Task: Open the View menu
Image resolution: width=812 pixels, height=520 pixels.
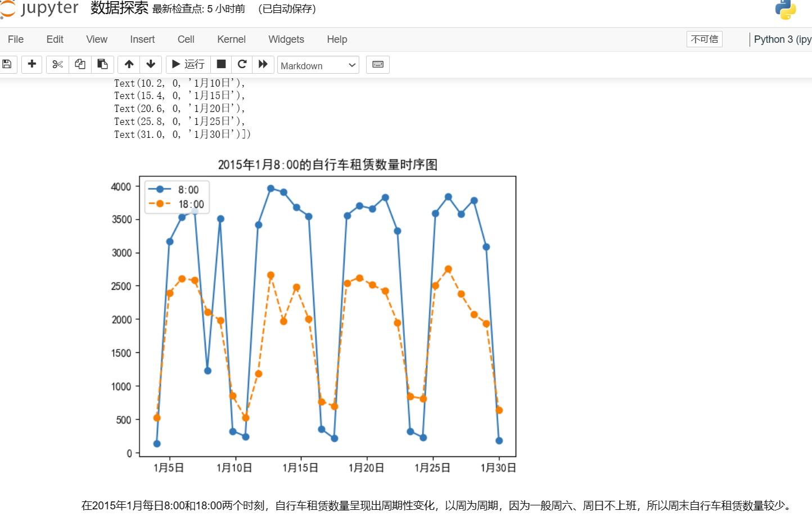Action: click(97, 39)
